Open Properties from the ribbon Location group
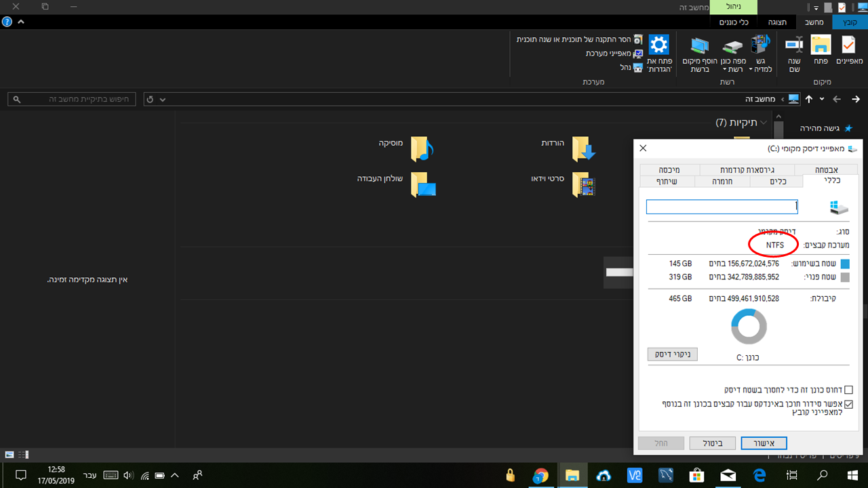The image size is (868, 488). click(x=849, y=52)
